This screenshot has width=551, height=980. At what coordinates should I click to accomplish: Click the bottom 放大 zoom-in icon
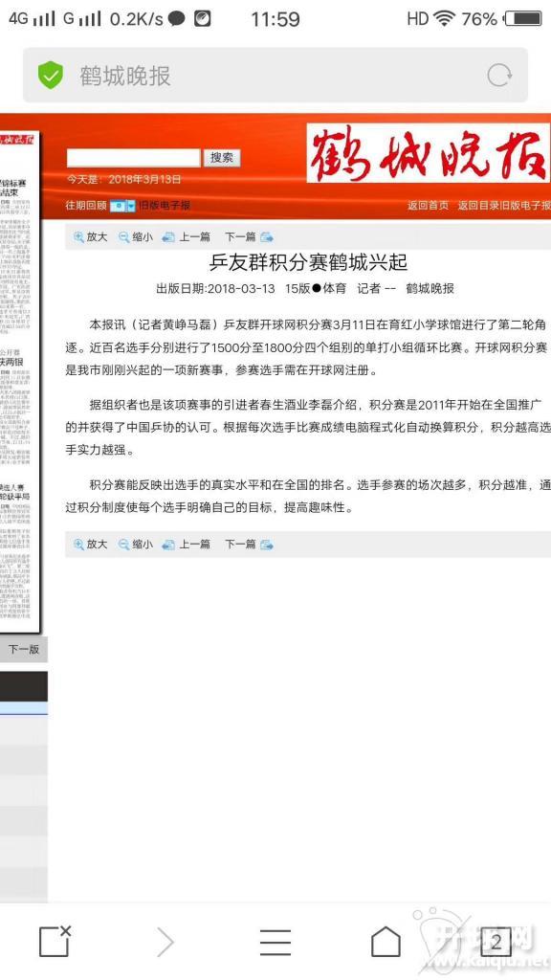(78, 545)
